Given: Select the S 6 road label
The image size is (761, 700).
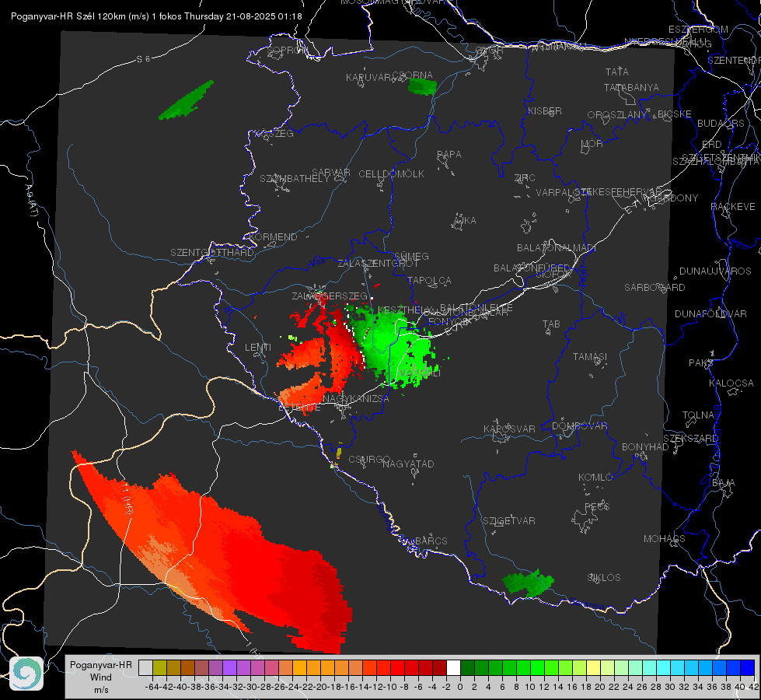Looking at the screenshot, I should (143, 59).
